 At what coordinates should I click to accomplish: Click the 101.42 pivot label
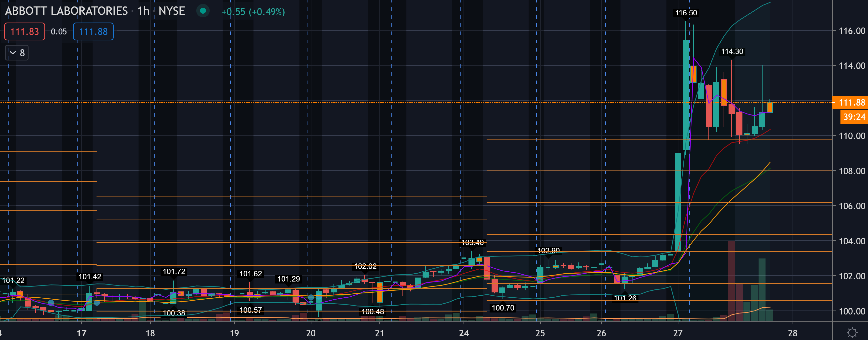90,277
